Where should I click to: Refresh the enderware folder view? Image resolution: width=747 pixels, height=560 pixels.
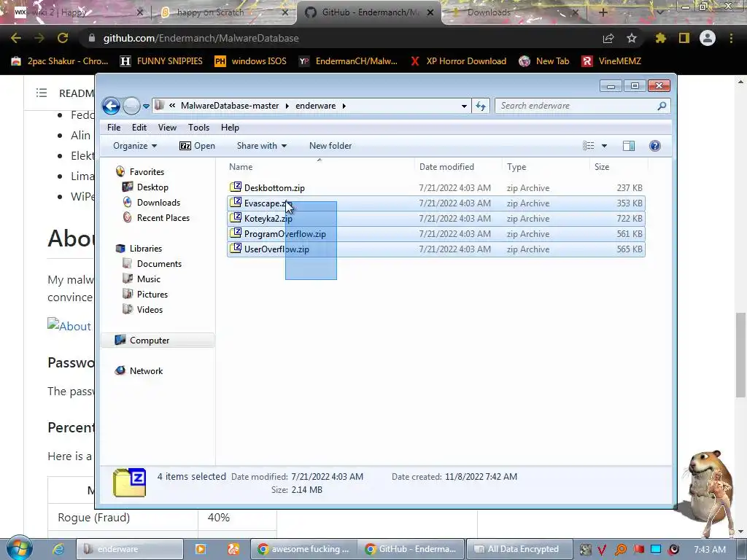pyautogui.click(x=481, y=106)
